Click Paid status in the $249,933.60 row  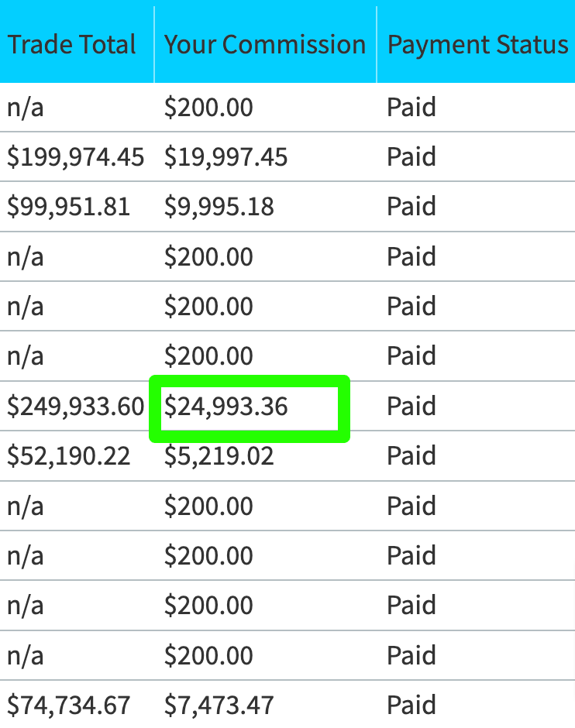[411, 406]
